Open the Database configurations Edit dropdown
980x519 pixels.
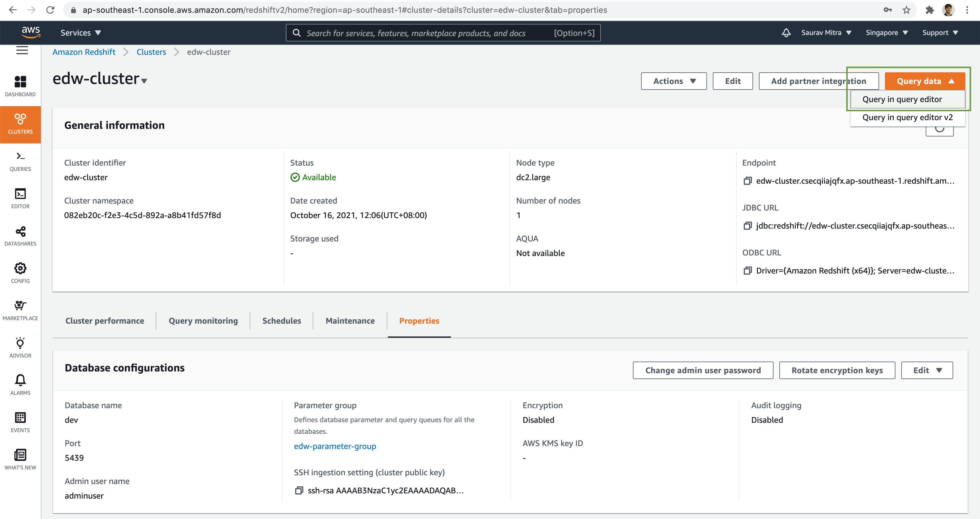click(927, 370)
